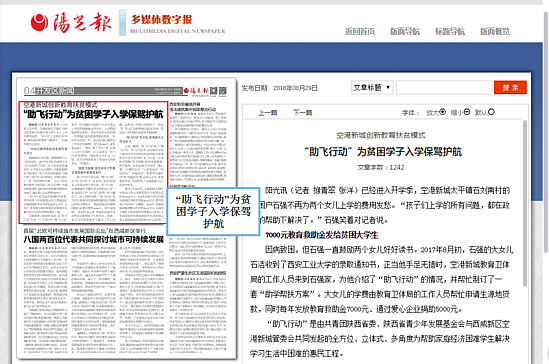Click the small 阳光报 masthead on newspaper page
The height and width of the screenshot is (364, 549).
(196, 91)
